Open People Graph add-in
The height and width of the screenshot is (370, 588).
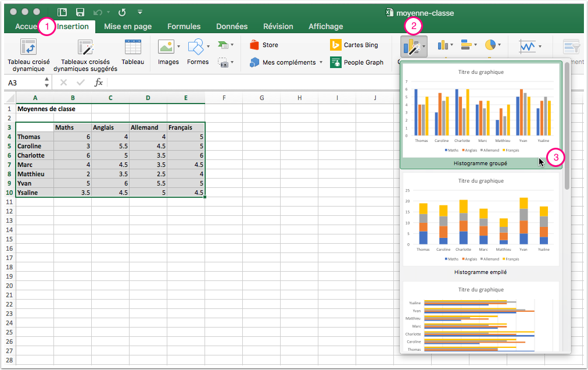357,62
